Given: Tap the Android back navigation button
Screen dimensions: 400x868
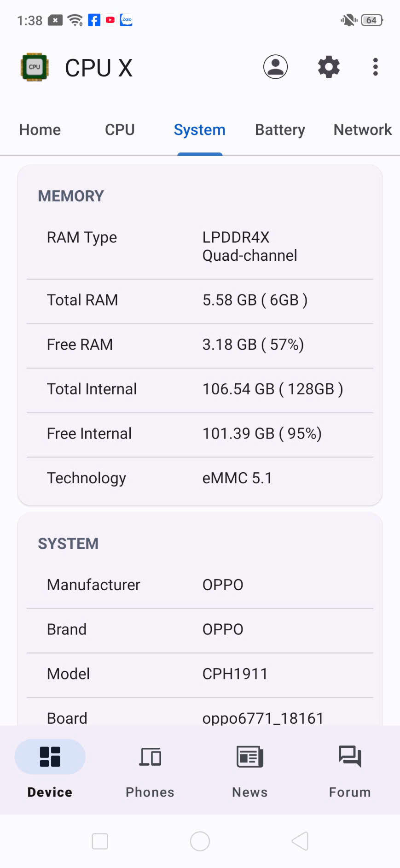Looking at the screenshot, I should point(300,841).
